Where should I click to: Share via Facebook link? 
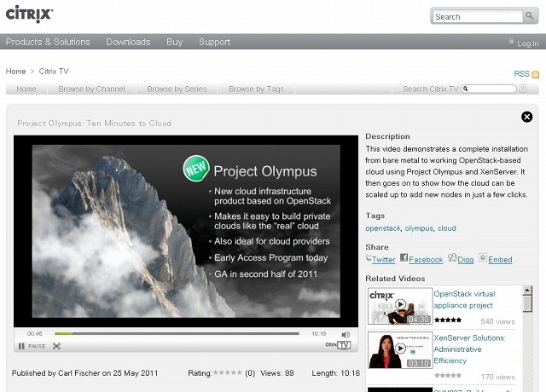(426, 259)
